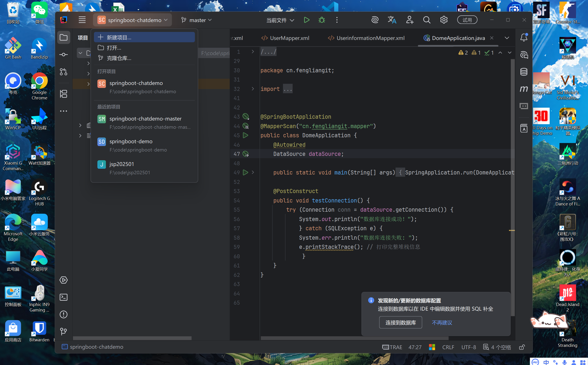The width and height of the screenshot is (588, 365).
Task: Open the master branch dropdown
Action: [196, 20]
